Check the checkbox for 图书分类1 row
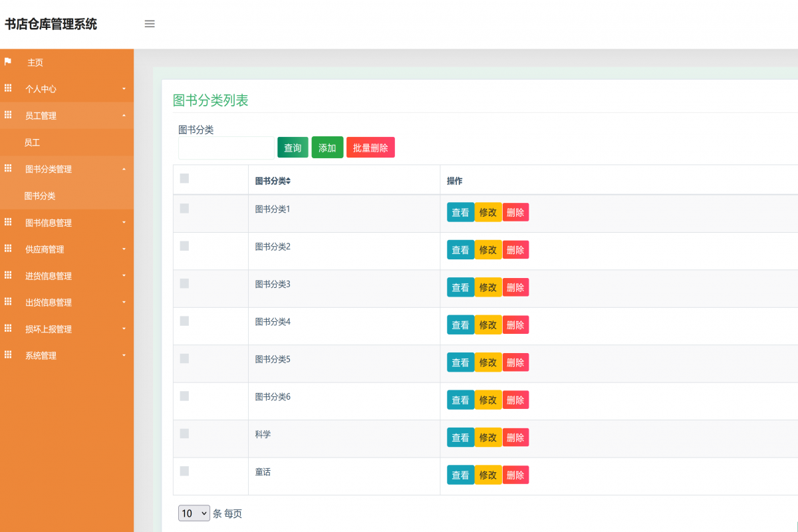The height and width of the screenshot is (532, 798). point(184,208)
